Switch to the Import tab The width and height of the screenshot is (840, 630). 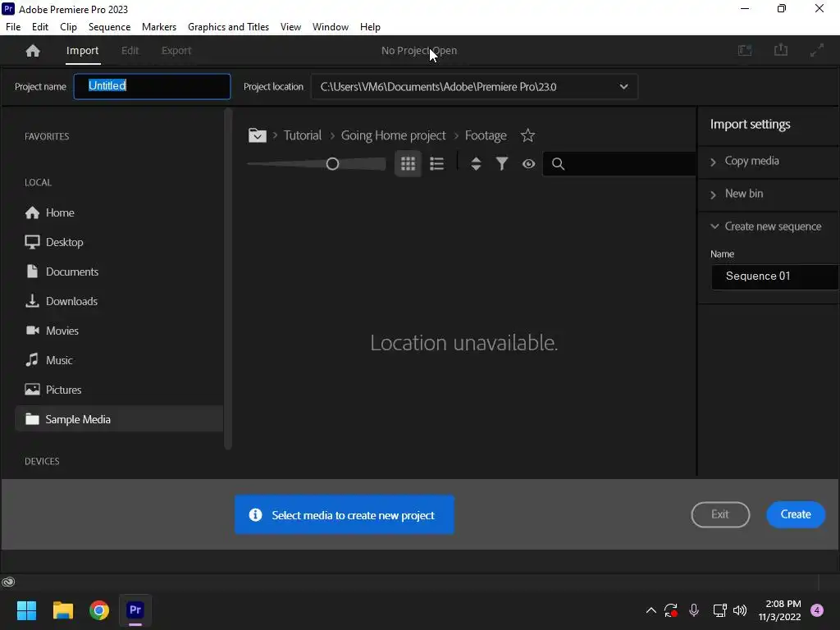[x=83, y=50]
